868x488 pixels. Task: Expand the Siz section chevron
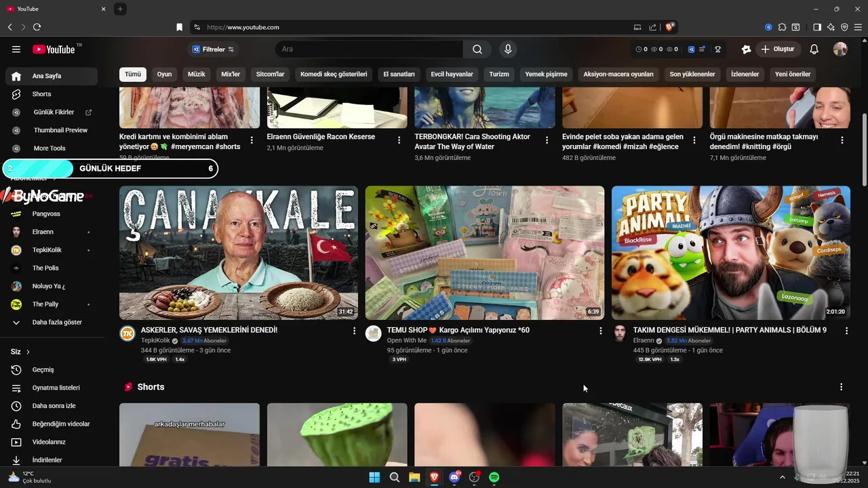click(28, 352)
